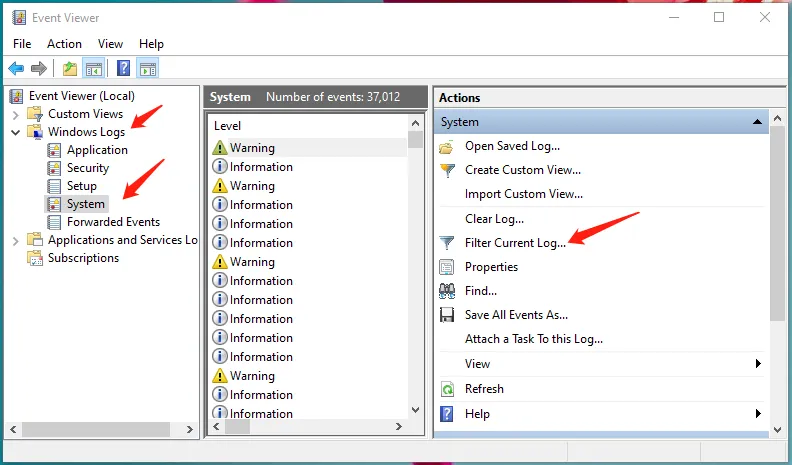Click the Find binoculars icon
The height and width of the screenshot is (465, 792).
(x=447, y=291)
